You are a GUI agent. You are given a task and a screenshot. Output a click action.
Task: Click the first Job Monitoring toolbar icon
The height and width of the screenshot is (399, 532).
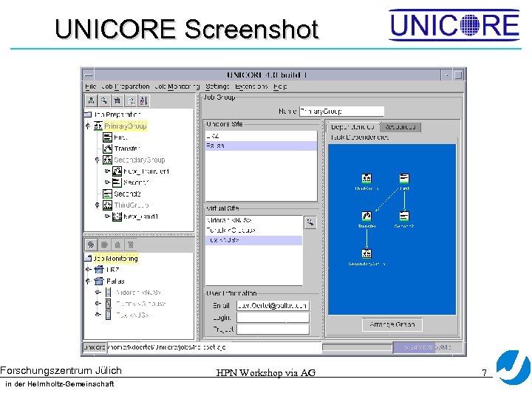click(x=91, y=245)
